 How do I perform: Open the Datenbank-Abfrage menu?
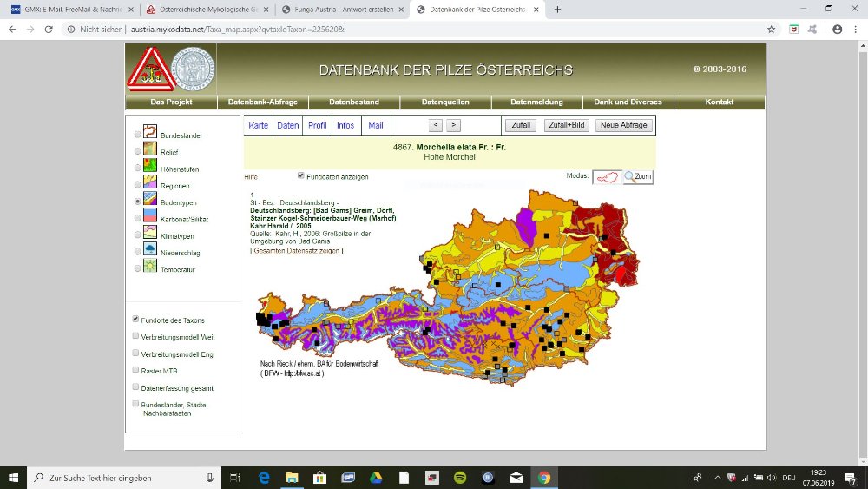(262, 102)
